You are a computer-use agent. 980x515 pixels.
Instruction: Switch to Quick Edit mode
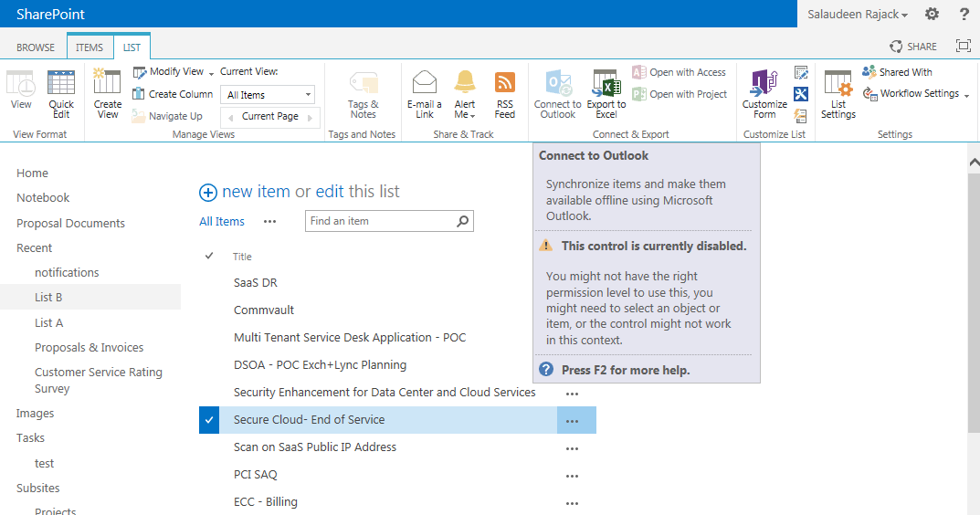(x=61, y=94)
